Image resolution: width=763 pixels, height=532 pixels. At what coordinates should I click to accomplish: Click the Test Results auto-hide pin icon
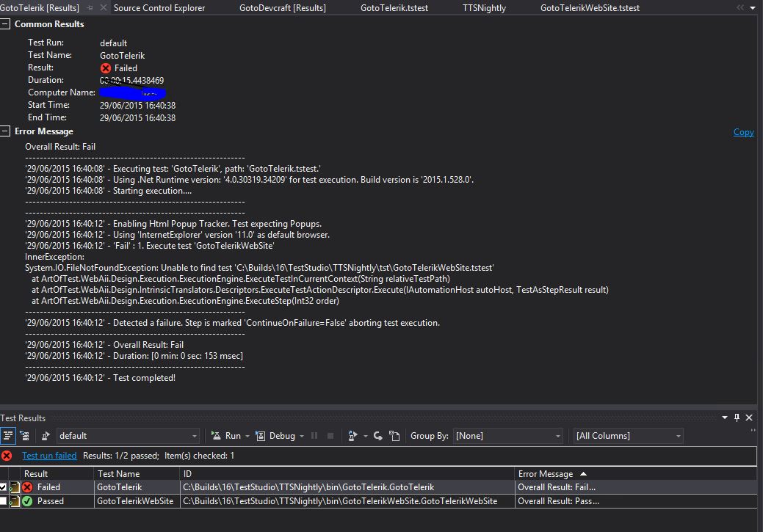pos(737,418)
